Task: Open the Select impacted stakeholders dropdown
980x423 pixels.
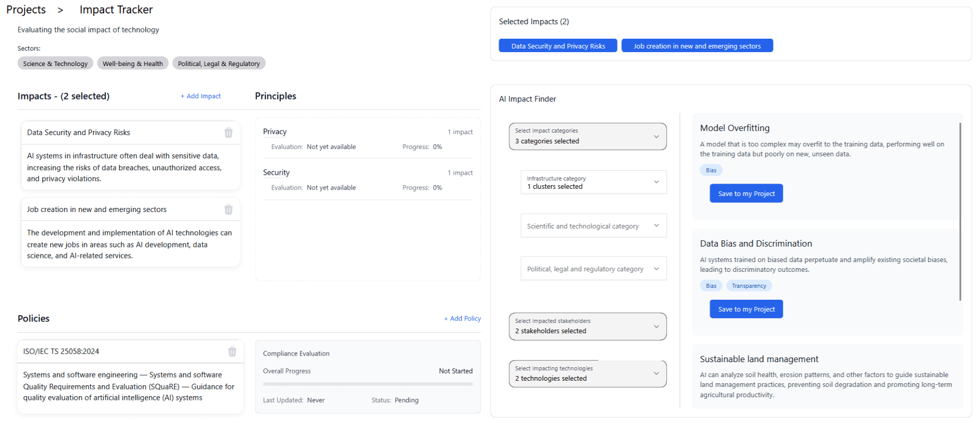Action: pyautogui.click(x=587, y=327)
